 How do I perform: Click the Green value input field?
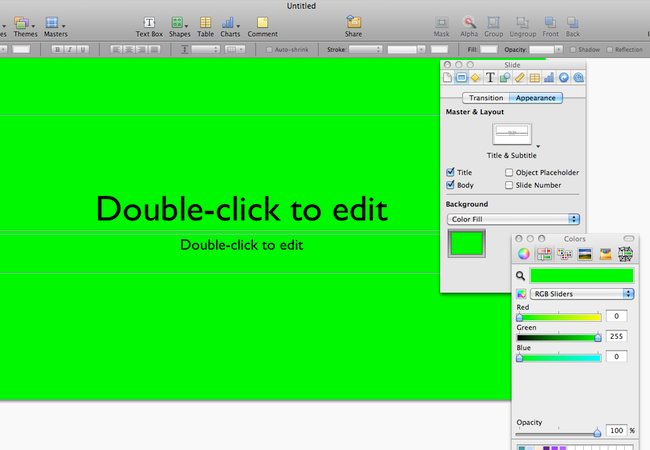coord(616,336)
